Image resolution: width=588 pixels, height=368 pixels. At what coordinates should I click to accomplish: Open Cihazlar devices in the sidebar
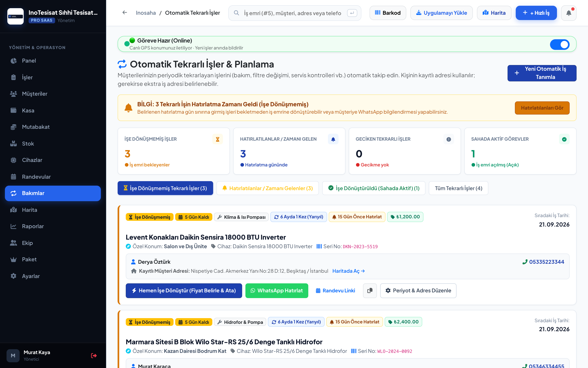coord(53,160)
